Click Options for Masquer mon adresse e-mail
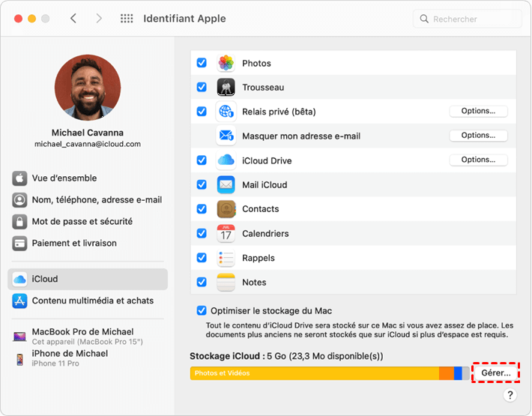This screenshot has height=416, width=532. pyautogui.click(x=478, y=136)
